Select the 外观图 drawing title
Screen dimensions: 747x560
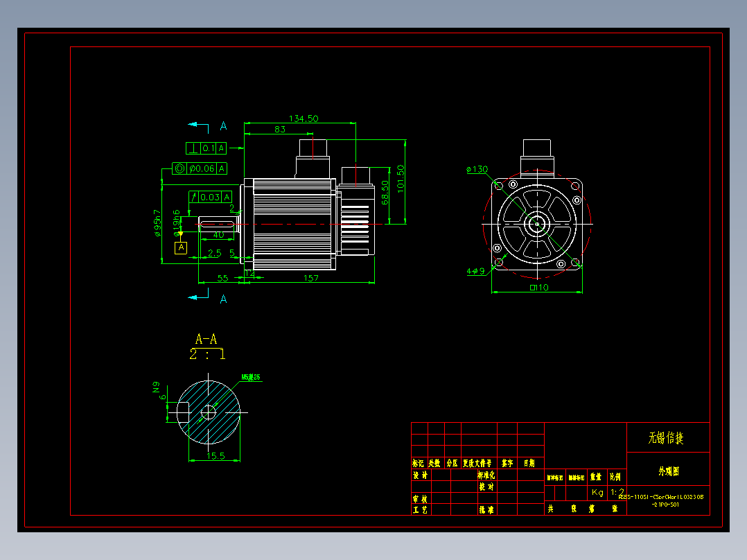[669, 471]
